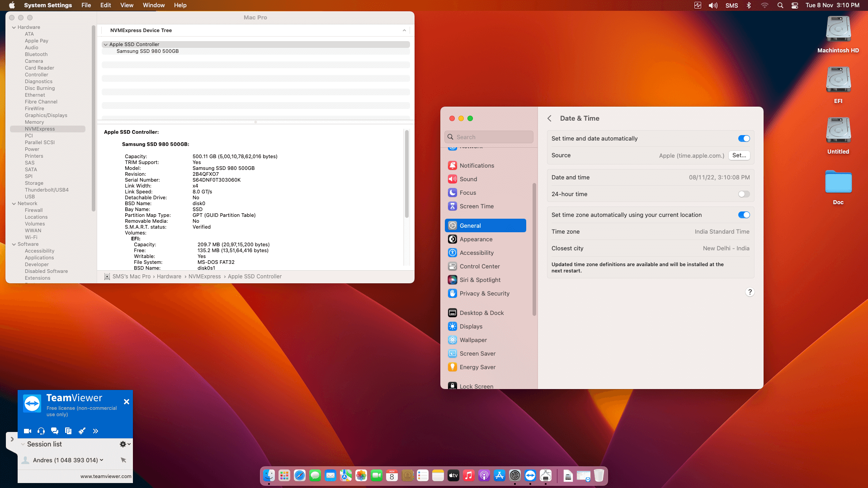This screenshot has height=488, width=868.
Task: Expand the Andres session dropdown arrow
Action: pos(101,460)
